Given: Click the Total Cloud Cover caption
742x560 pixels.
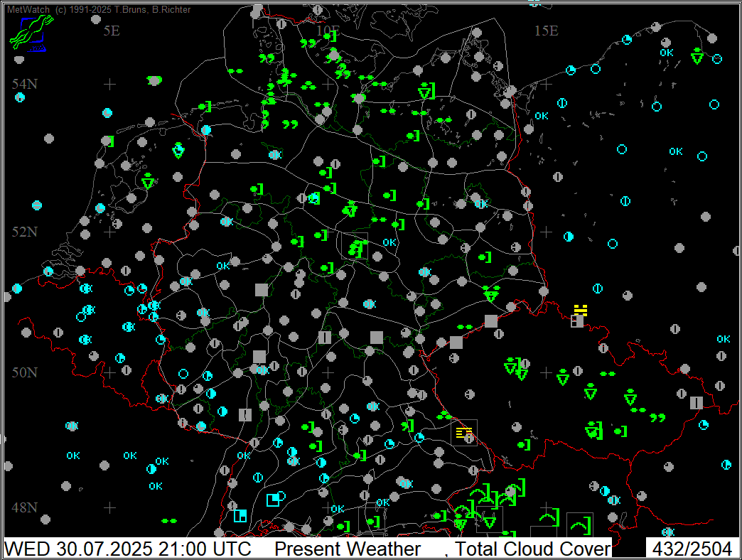Looking at the screenshot, I should (x=533, y=549).
